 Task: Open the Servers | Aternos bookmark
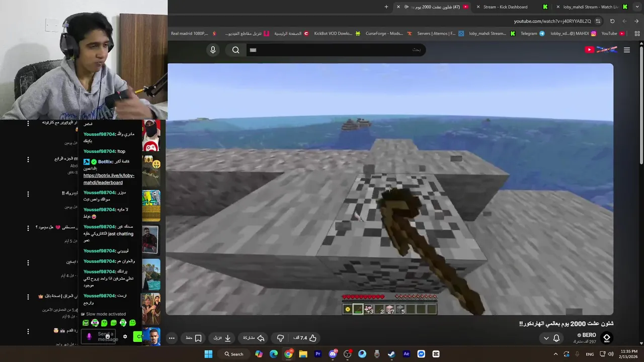(x=440, y=34)
